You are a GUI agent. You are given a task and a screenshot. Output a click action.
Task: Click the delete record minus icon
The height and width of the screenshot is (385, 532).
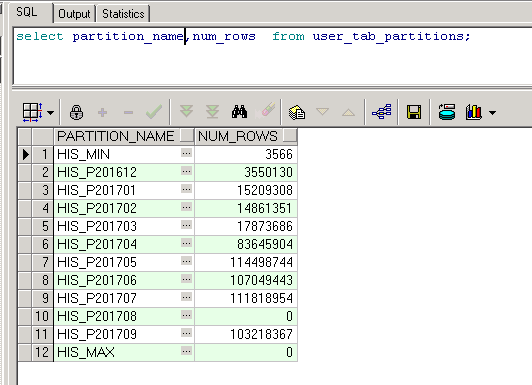[128, 112]
